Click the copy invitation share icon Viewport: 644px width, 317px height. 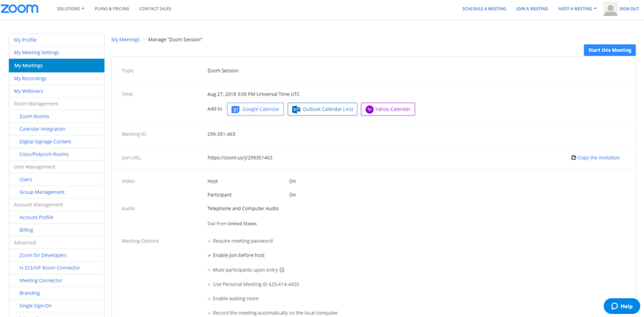click(574, 157)
